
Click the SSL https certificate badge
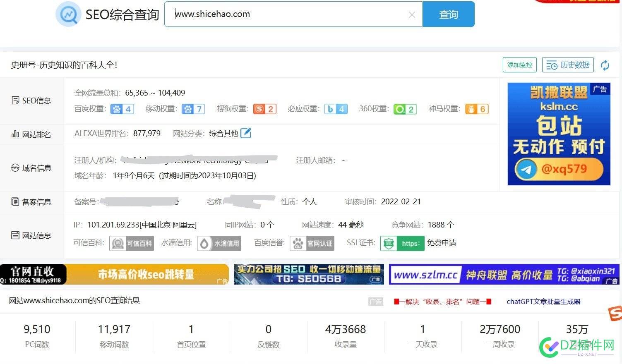click(x=402, y=243)
